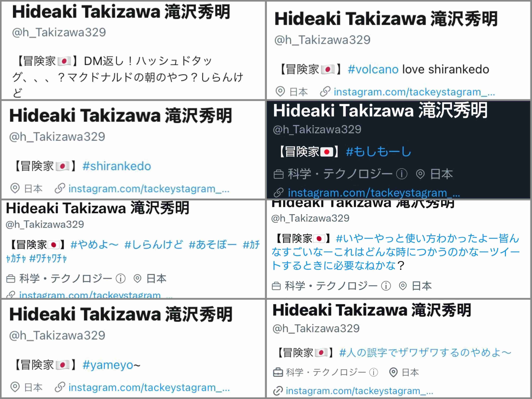Click link chain icon beside #volcano profile's Instagram
Viewport: 532px width, 399px height.
(x=325, y=92)
